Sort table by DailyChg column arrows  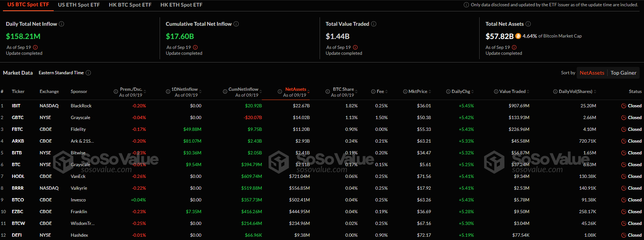pos(473,92)
